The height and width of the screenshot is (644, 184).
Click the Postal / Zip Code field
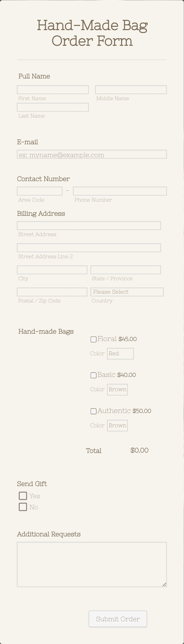(52, 292)
